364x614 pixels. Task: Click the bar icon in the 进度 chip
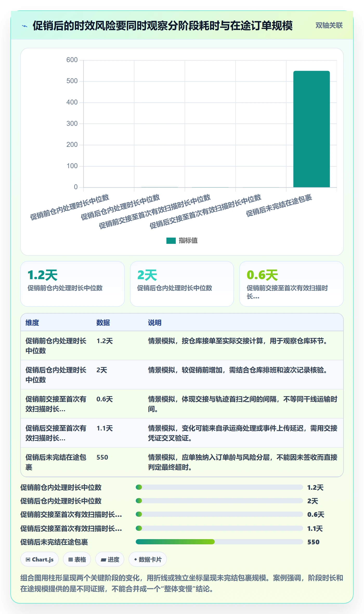point(103,560)
